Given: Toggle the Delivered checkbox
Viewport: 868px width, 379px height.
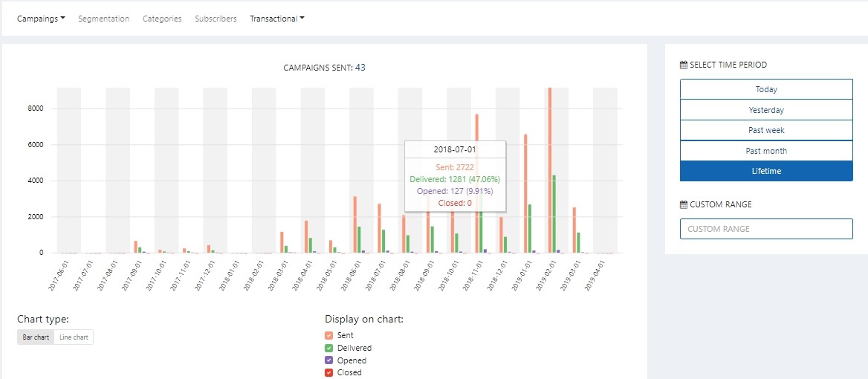Looking at the screenshot, I should (328, 348).
